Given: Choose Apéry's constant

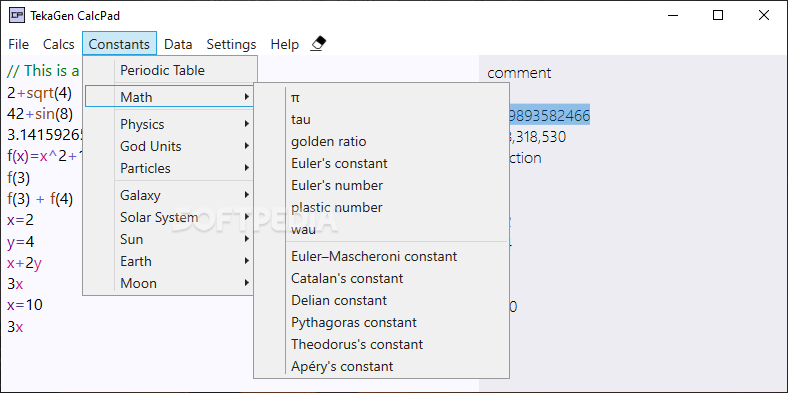Looking at the screenshot, I should (381, 366).
